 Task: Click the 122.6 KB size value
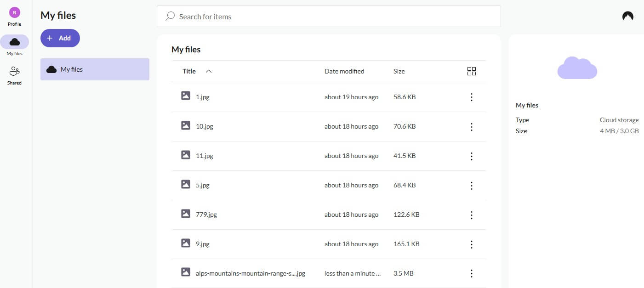click(x=406, y=215)
